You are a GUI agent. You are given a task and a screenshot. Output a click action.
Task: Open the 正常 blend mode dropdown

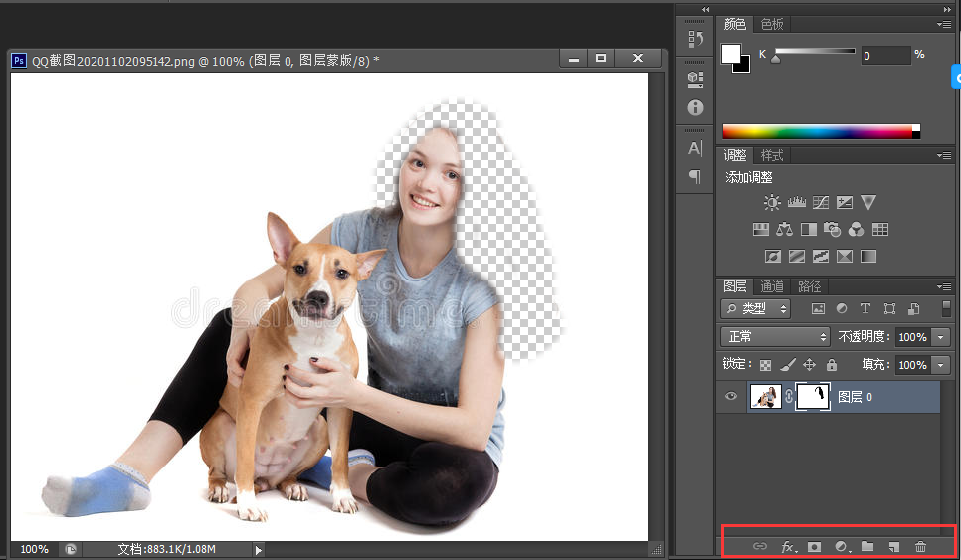775,337
